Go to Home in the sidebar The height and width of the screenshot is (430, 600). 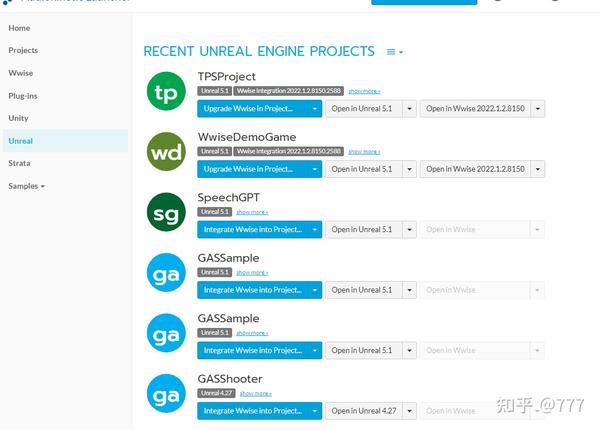(x=19, y=28)
